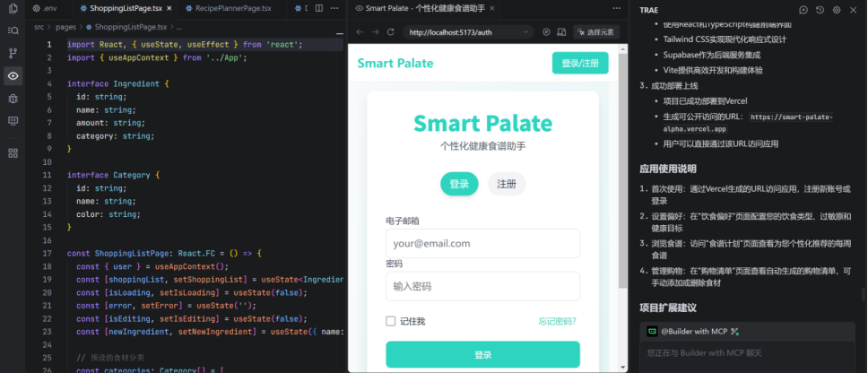The image size is (868, 373).
Task: Open the Explorer files icon in activity bar
Action: click(x=13, y=9)
